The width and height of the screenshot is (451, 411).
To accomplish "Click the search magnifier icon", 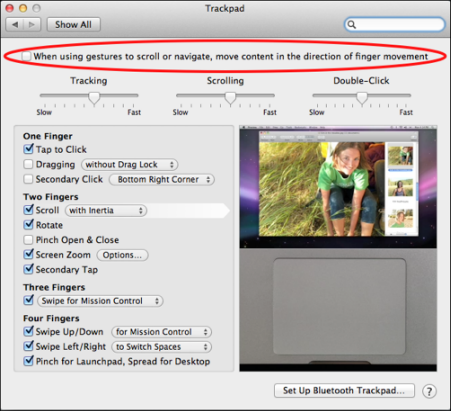I will (352, 24).
